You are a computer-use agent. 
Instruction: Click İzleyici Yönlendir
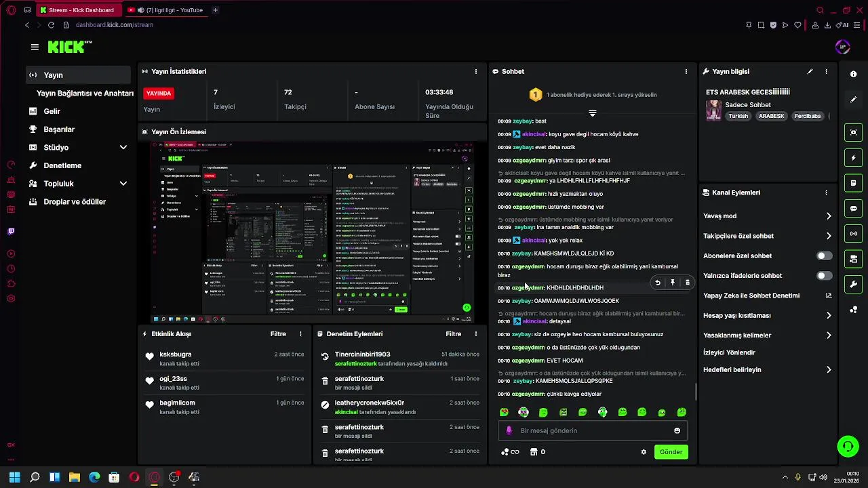(x=729, y=352)
